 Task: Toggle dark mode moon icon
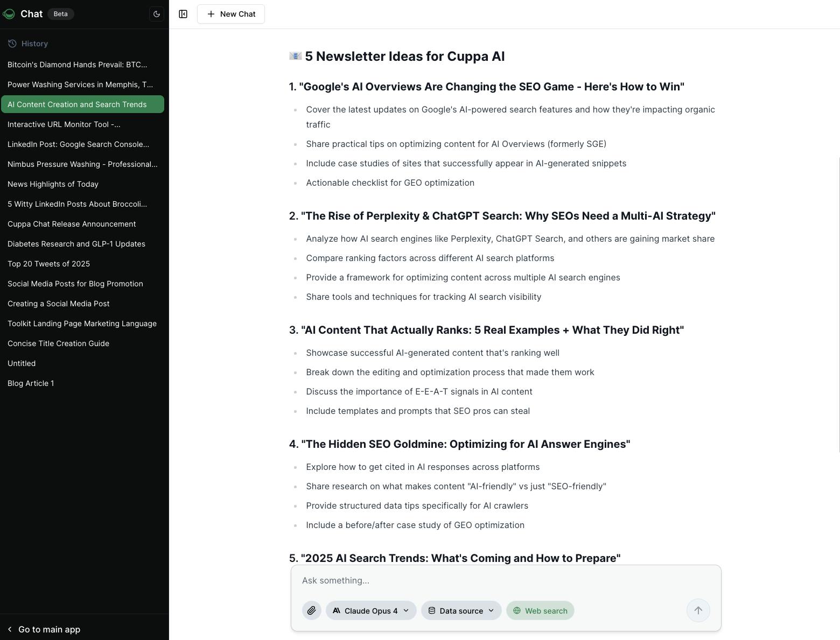click(157, 14)
